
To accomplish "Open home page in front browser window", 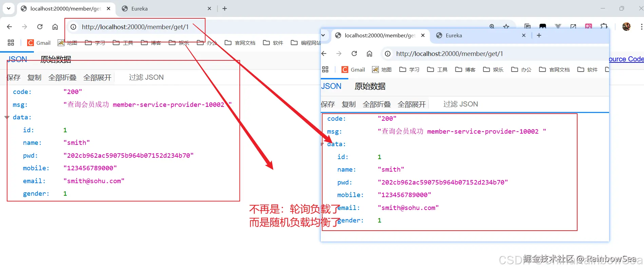I will pyautogui.click(x=369, y=54).
